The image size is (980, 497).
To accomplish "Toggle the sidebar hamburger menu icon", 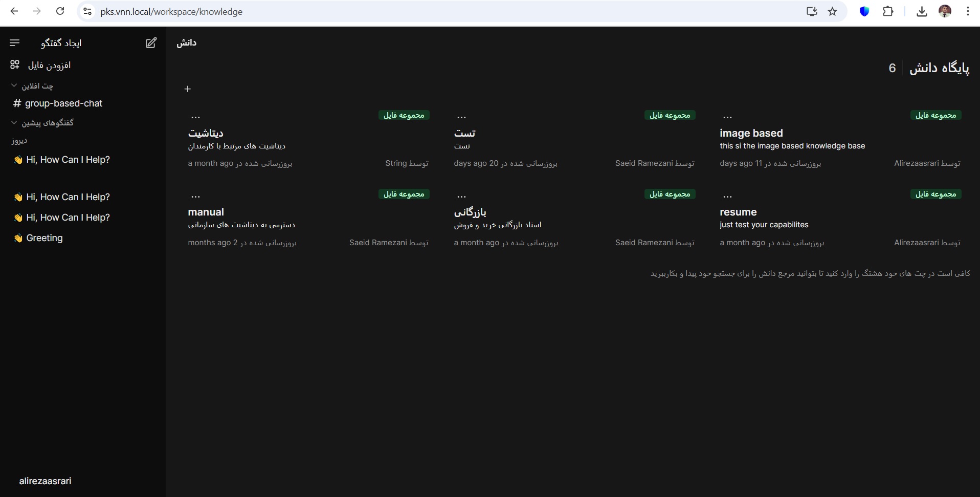I will click(15, 43).
